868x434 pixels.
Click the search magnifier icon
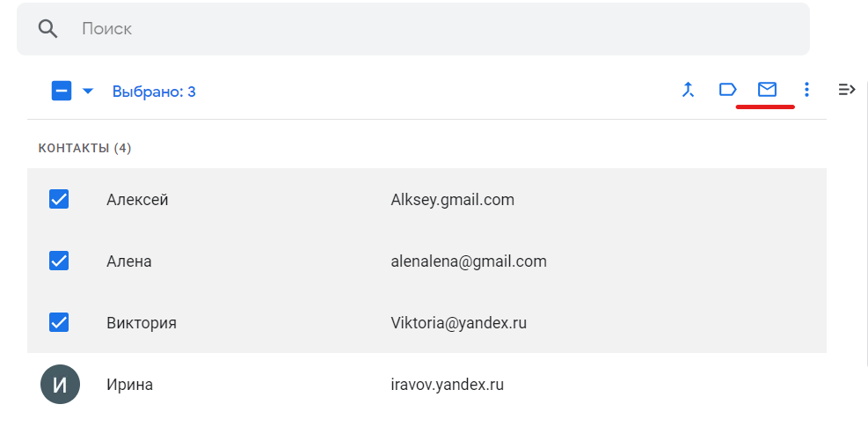48,28
